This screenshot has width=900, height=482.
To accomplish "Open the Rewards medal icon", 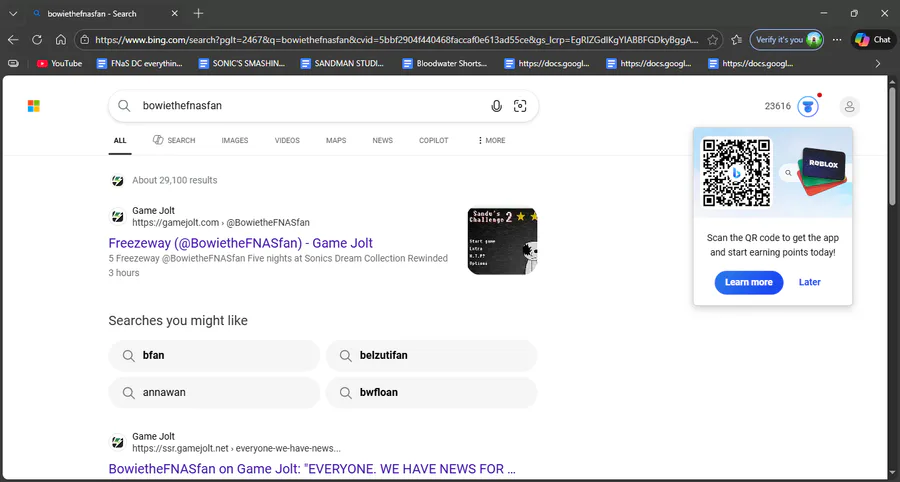I will click(808, 106).
